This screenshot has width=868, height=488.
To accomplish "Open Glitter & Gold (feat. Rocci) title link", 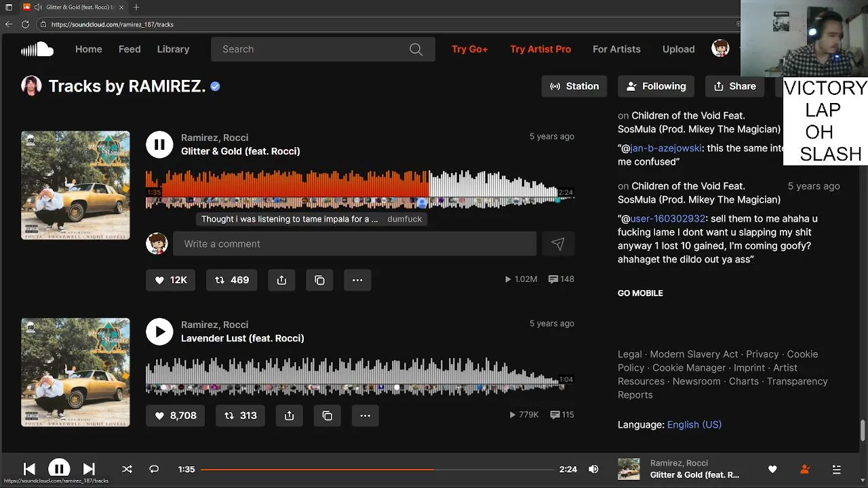I will point(241,151).
